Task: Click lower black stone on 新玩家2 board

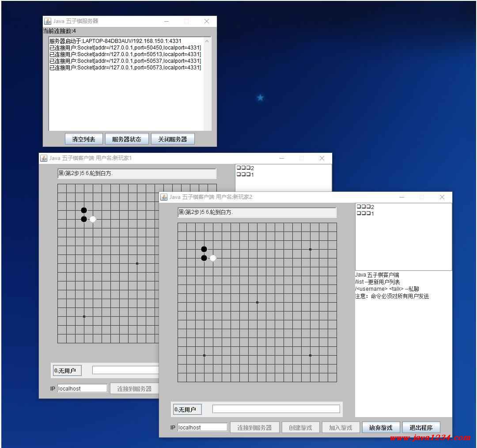Action: coord(204,258)
